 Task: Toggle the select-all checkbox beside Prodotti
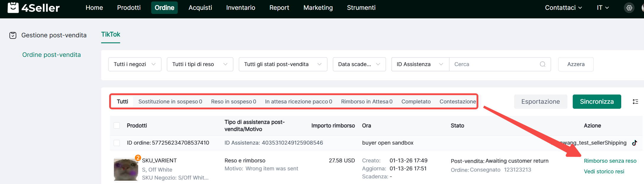pos(117,126)
